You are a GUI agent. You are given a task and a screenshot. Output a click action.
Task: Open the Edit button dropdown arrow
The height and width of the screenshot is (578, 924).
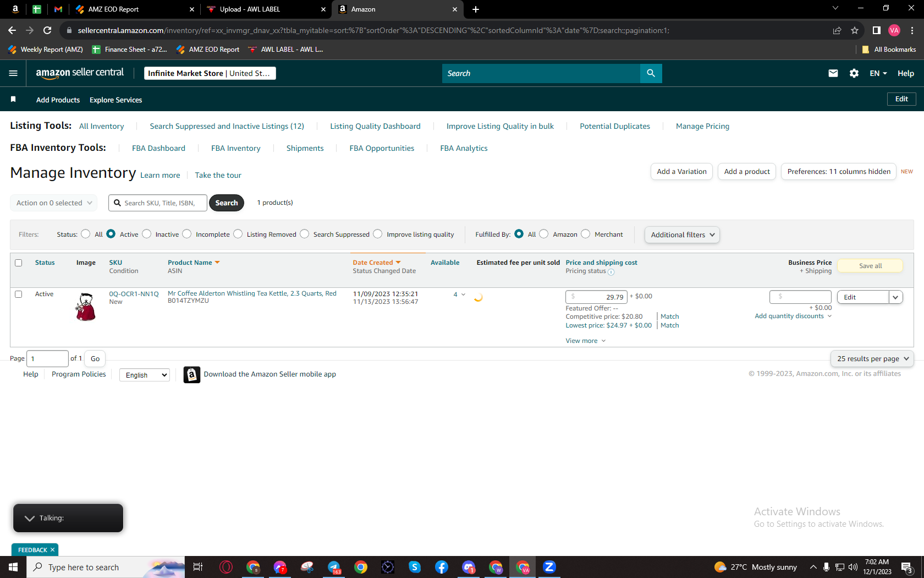(x=895, y=297)
